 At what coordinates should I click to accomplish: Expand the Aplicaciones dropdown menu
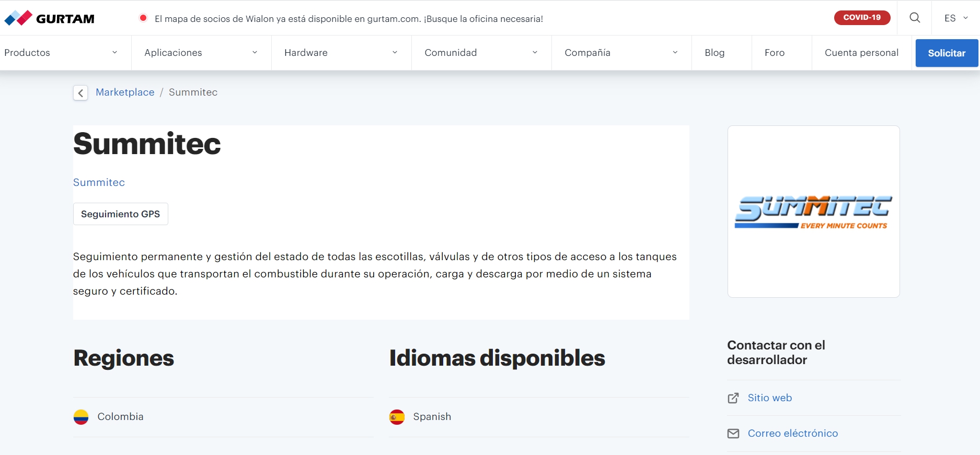point(201,53)
